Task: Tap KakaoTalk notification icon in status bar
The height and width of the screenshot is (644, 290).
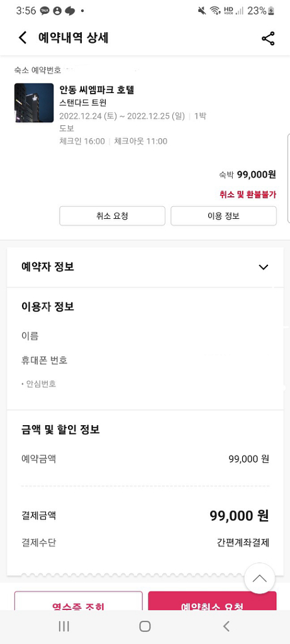Action: [x=45, y=11]
